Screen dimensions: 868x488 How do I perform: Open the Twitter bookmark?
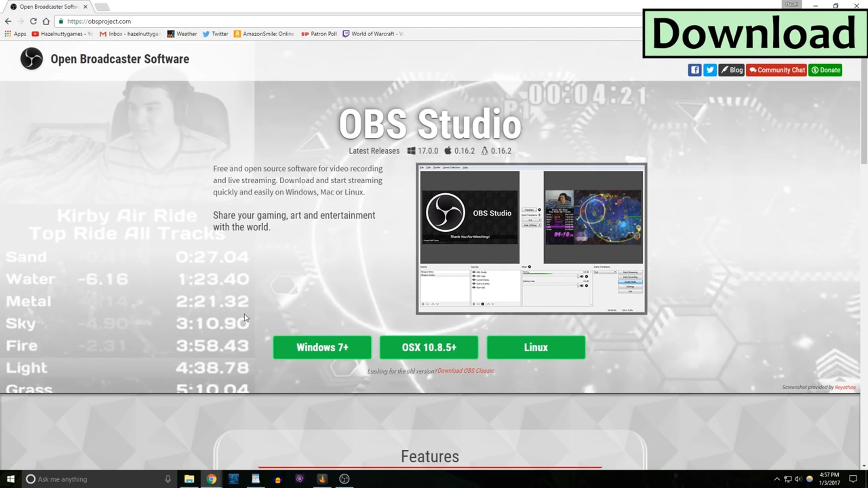(215, 34)
